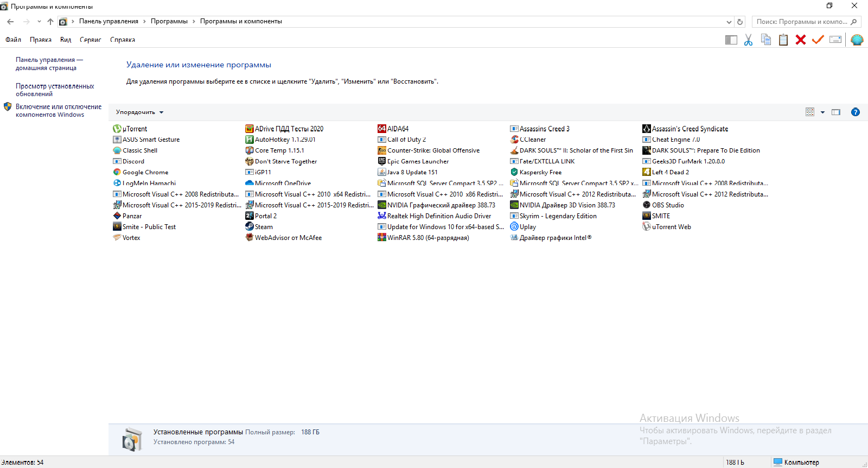Select WebAdvisor от McAfee entry
The image size is (868, 468).
pos(284,238)
